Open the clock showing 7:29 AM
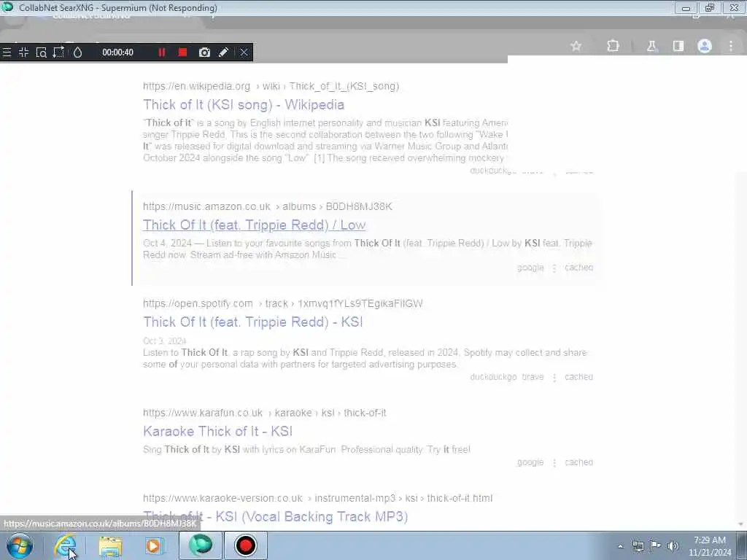Screen dimensions: 747x560 710,546
